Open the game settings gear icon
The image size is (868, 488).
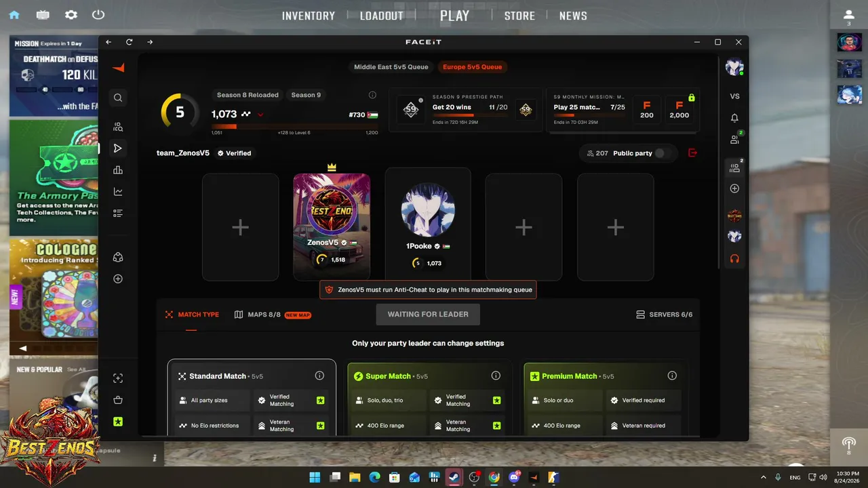click(x=71, y=15)
